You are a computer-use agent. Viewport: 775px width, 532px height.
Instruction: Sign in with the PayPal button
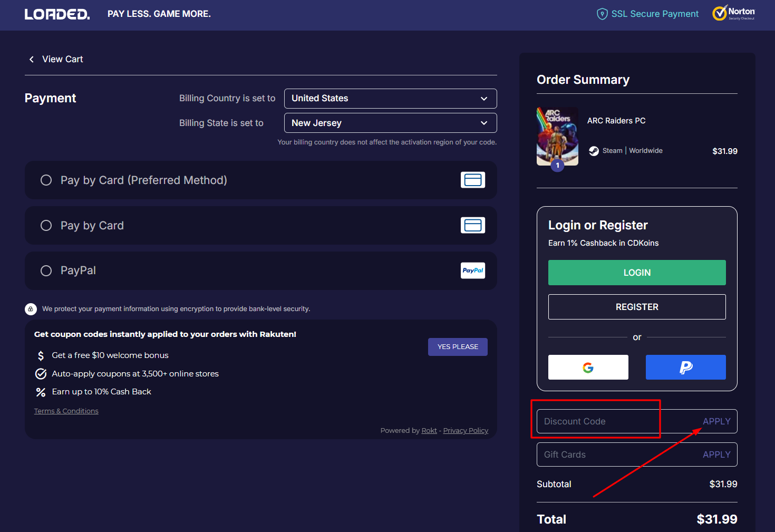tap(686, 367)
